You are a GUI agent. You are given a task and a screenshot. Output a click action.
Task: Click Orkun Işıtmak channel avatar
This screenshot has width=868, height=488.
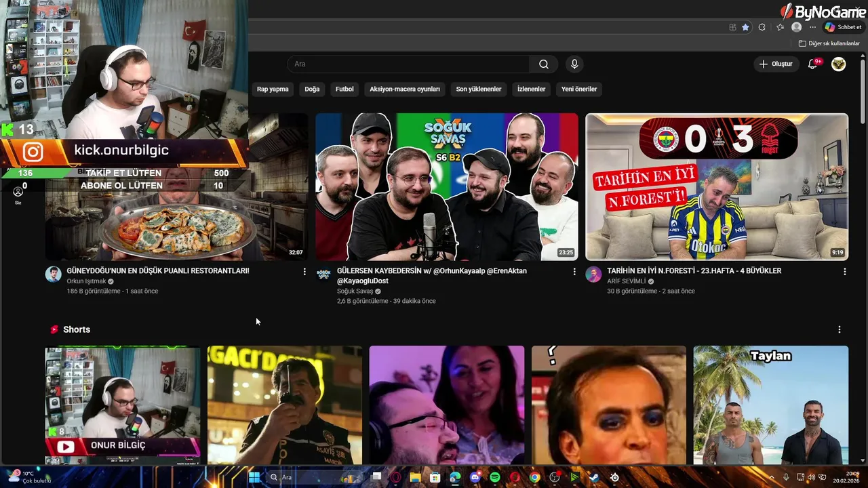coord(53,274)
